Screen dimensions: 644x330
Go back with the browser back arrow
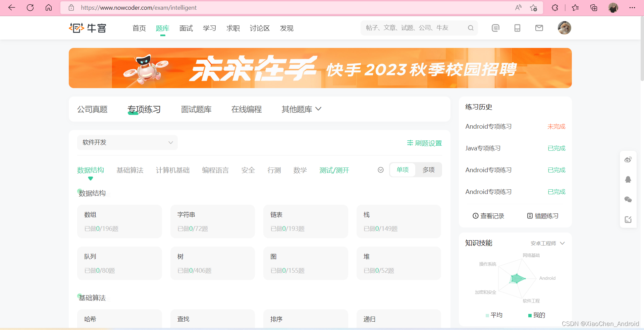(x=12, y=8)
